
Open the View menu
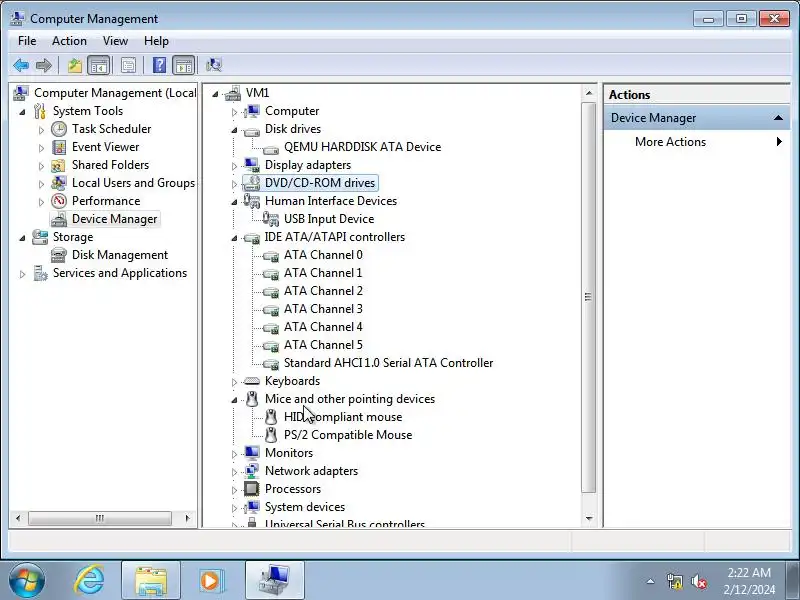pyautogui.click(x=115, y=41)
